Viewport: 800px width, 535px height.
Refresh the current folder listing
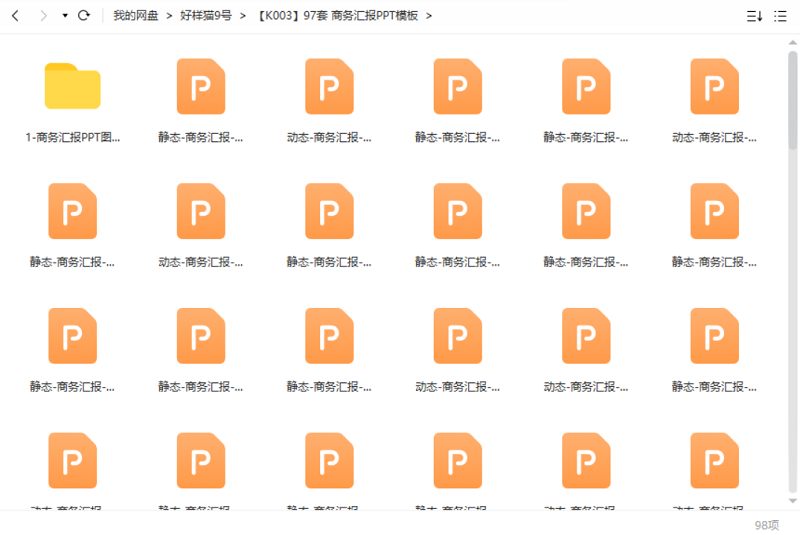click(x=84, y=16)
